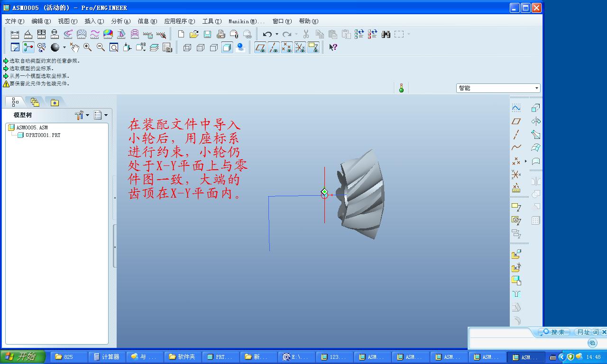607x364 pixels.
Task: Click the Cut scissors icon
Action: coord(306,34)
